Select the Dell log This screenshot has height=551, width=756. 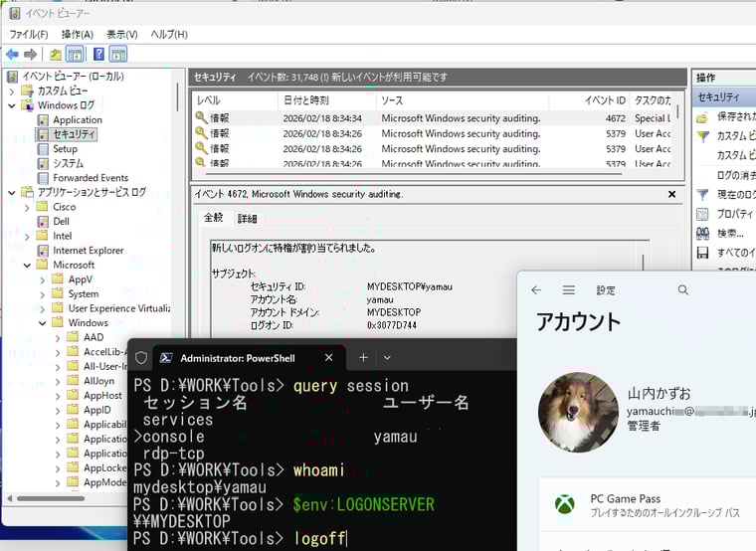61,221
